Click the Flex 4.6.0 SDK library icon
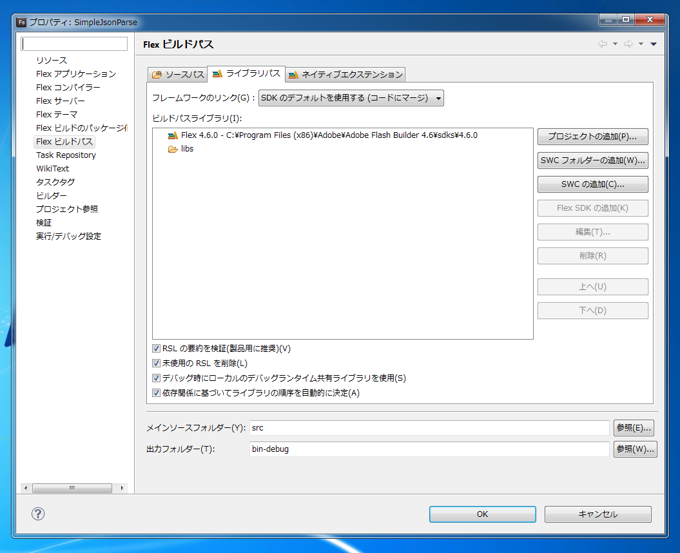Image resolution: width=680 pixels, height=553 pixels. (x=173, y=135)
